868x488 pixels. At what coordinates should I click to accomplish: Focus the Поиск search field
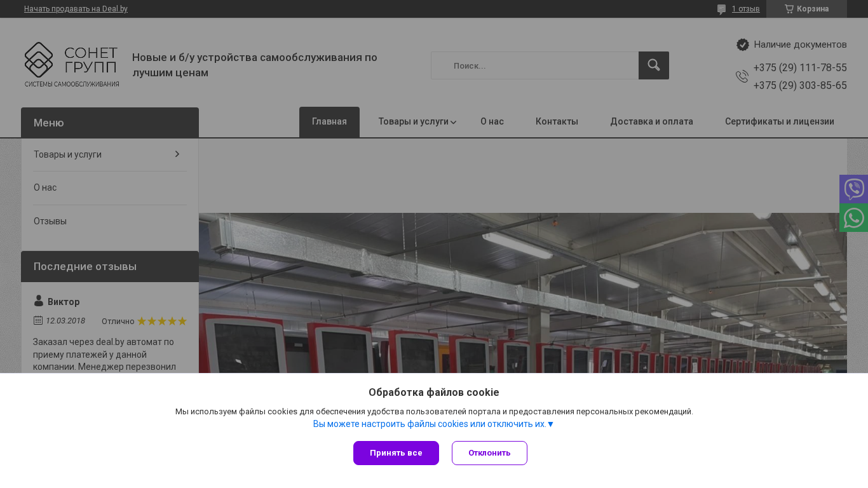pos(534,65)
